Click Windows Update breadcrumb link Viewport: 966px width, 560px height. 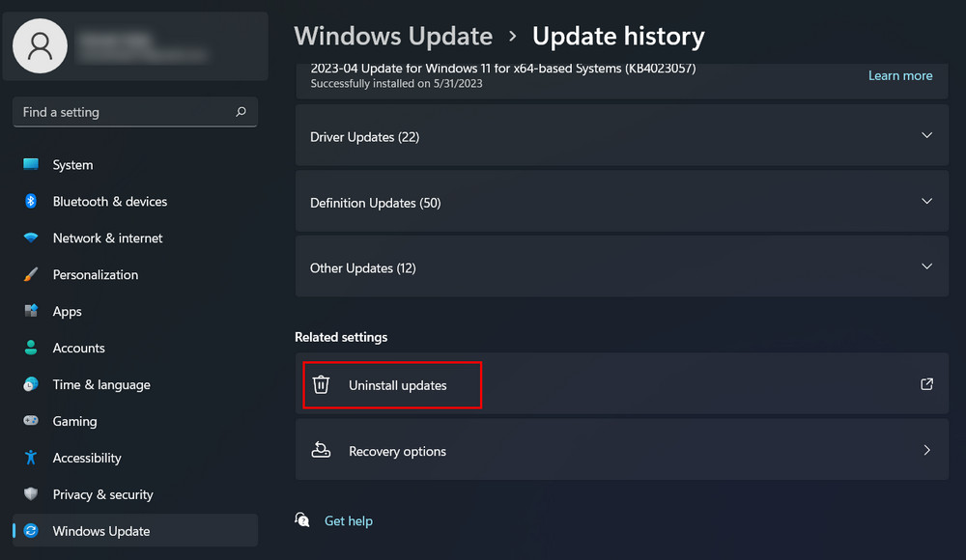393,37
